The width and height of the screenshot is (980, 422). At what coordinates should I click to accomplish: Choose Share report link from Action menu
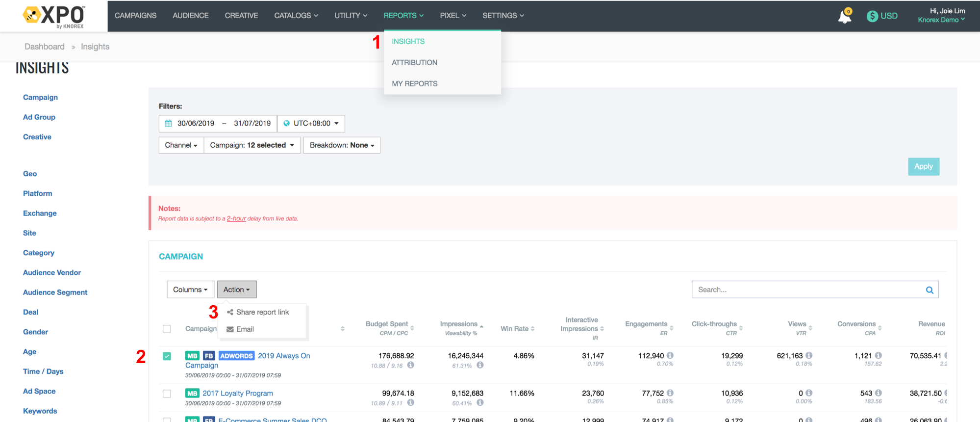262,312
